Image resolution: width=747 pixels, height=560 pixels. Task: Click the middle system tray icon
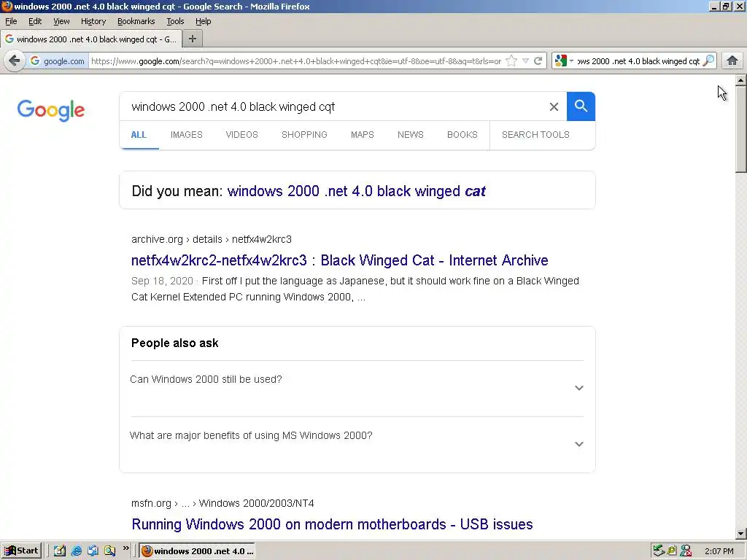pyautogui.click(x=672, y=551)
